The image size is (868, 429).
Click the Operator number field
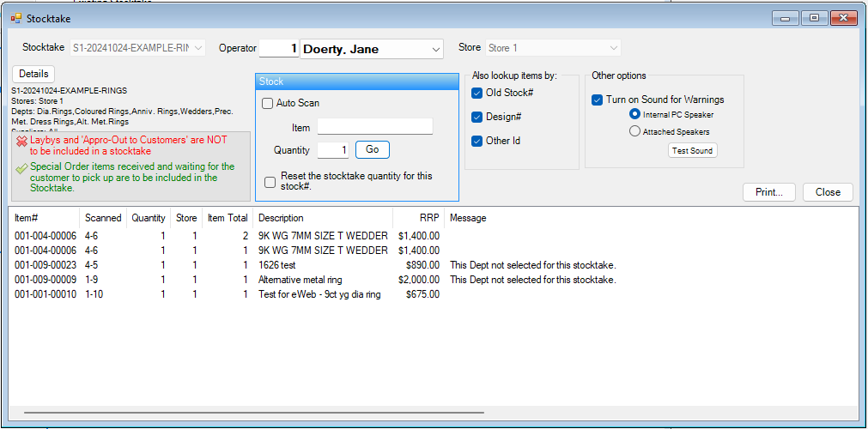tap(279, 48)
